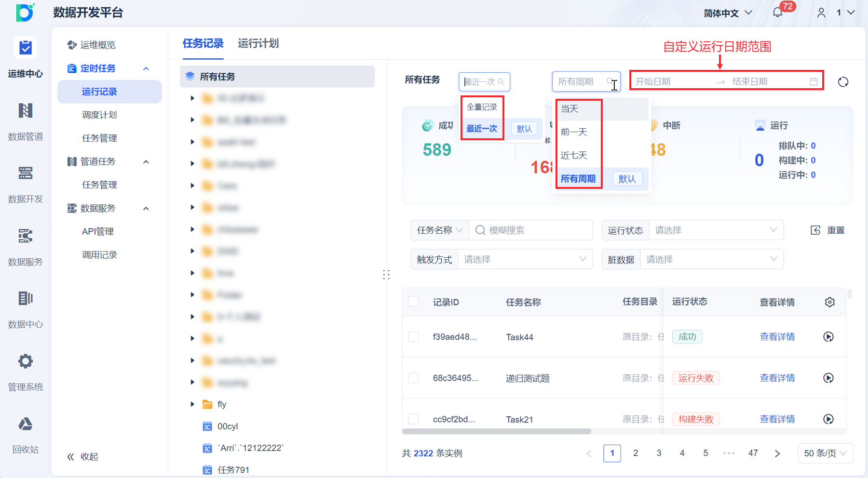868x478 pixels.
Task: Switch to the 任务记录 tab
Action: 203,43
